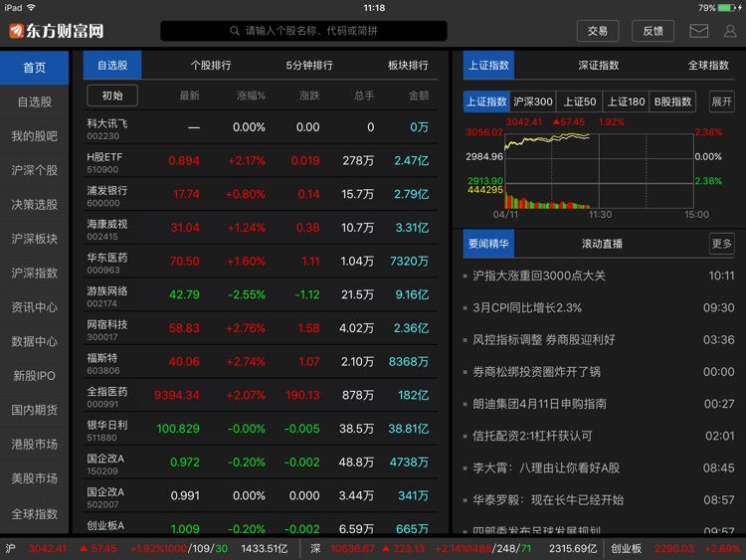Open 全球指数 in the sidebar
The width and height of the screenshot is (746, 560).
click(34, 514)
